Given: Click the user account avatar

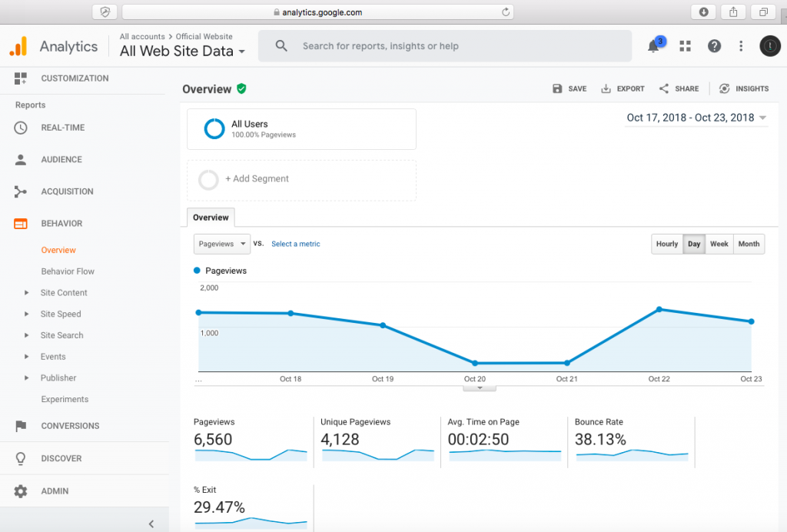Looking at the screenshot, I should [769, 46].
